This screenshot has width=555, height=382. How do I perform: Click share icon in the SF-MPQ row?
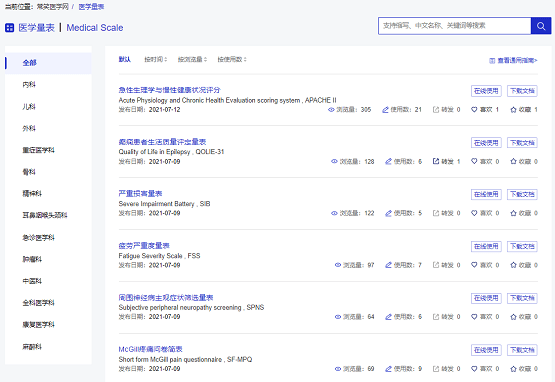pyautogui.click(x=436, y=369)
